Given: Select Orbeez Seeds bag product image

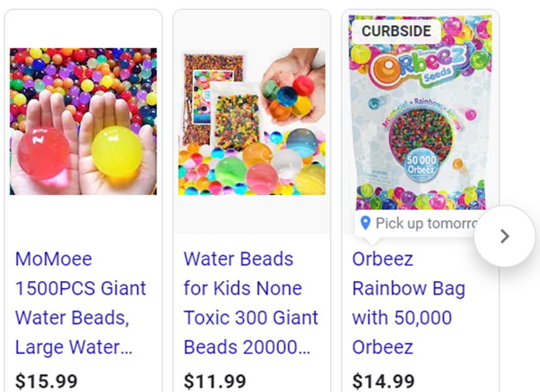Looking at the screenshot, I should pyautogui.click(x=420, y=112).
